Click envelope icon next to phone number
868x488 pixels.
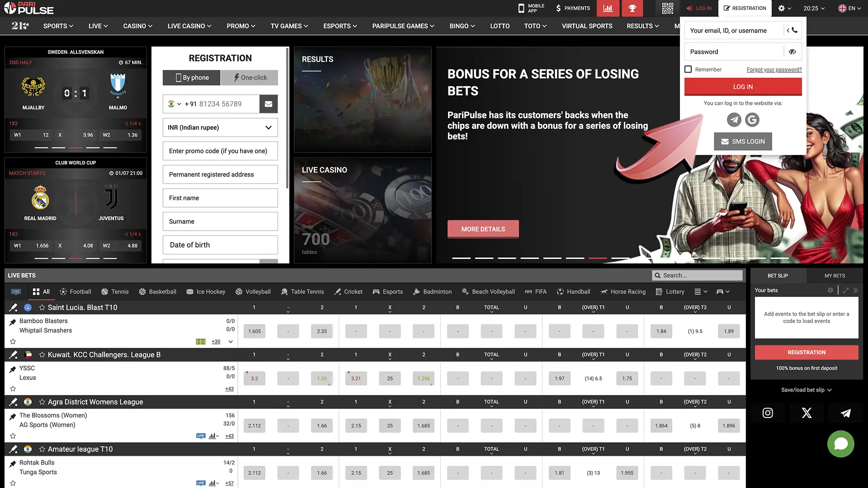(x=269, y=104)
